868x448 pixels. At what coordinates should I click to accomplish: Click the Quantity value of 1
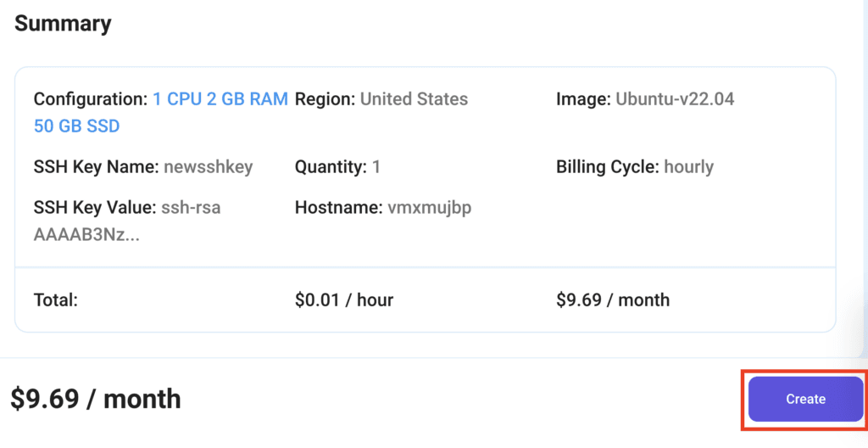(x=376, y=167)
